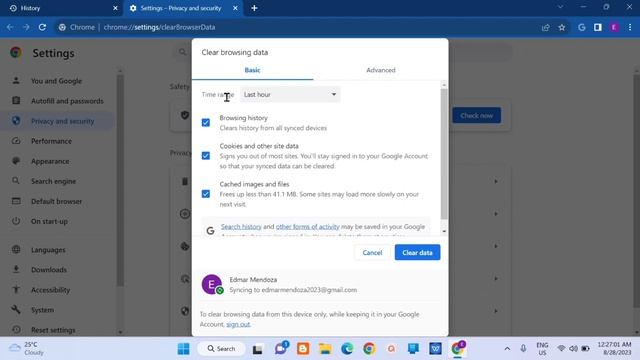Open the tab search chevron
The width and height of the screenshot is (640, 360).
[560, 7]
